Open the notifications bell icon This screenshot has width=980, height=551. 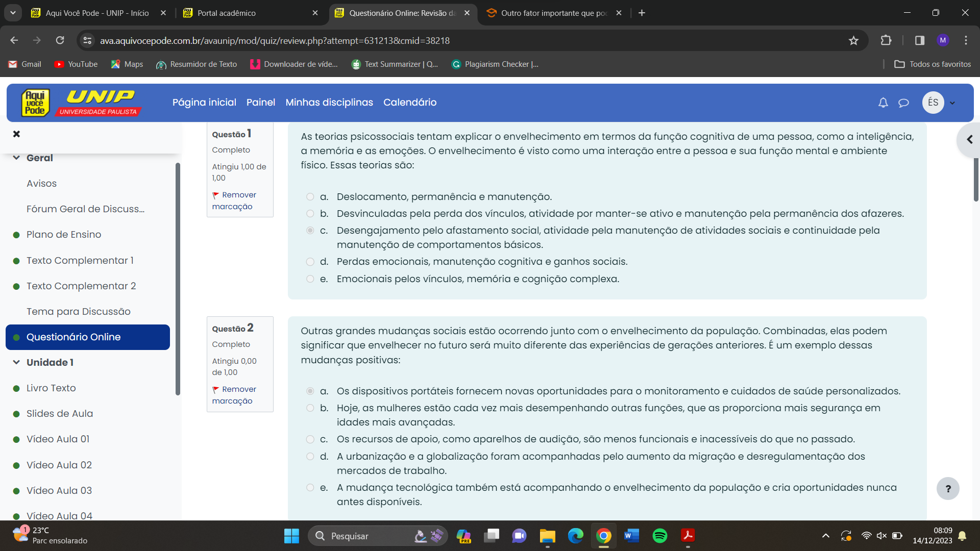pos(883,103)
